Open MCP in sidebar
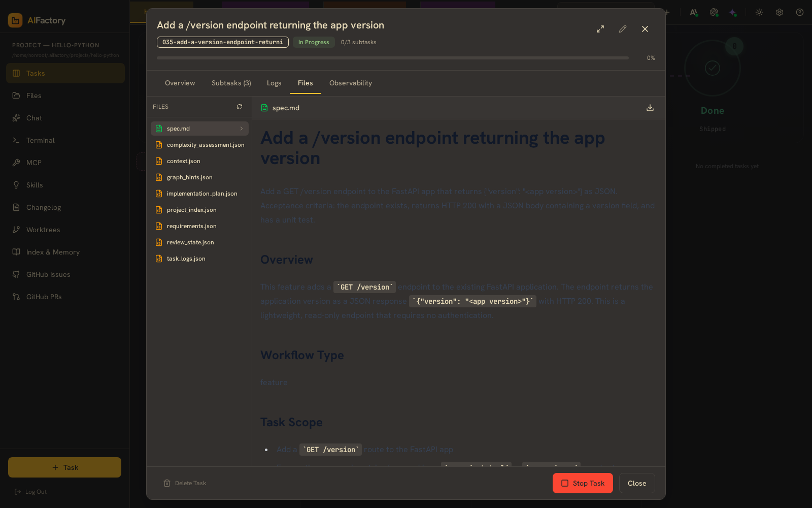The width and height of the screenshot is (812, 508). coord(65,163)
